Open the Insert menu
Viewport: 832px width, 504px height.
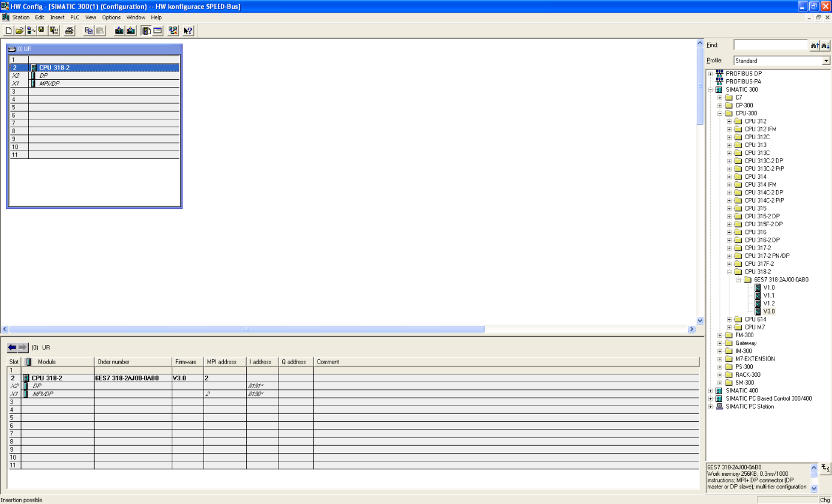pyautogui.click(x=57, y=17)
